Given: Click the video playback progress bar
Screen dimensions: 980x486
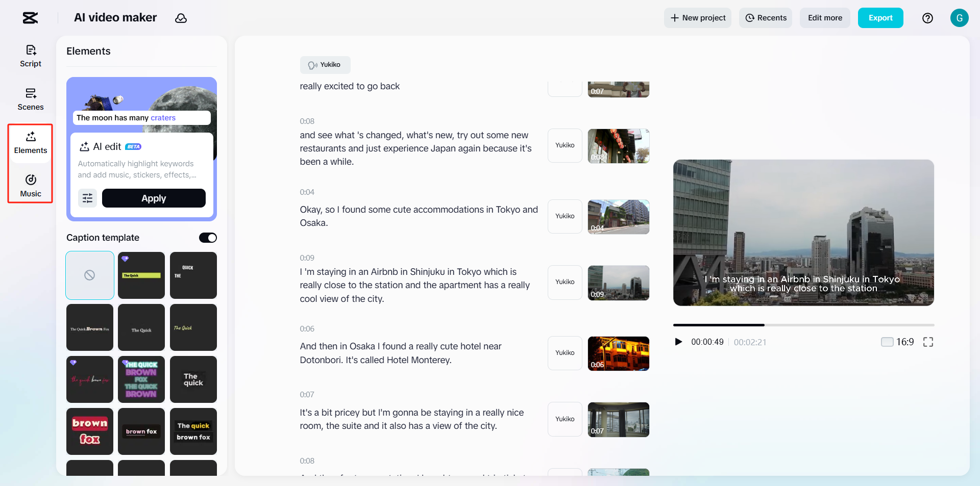Looking at the screenshot, I should [803, 325].
